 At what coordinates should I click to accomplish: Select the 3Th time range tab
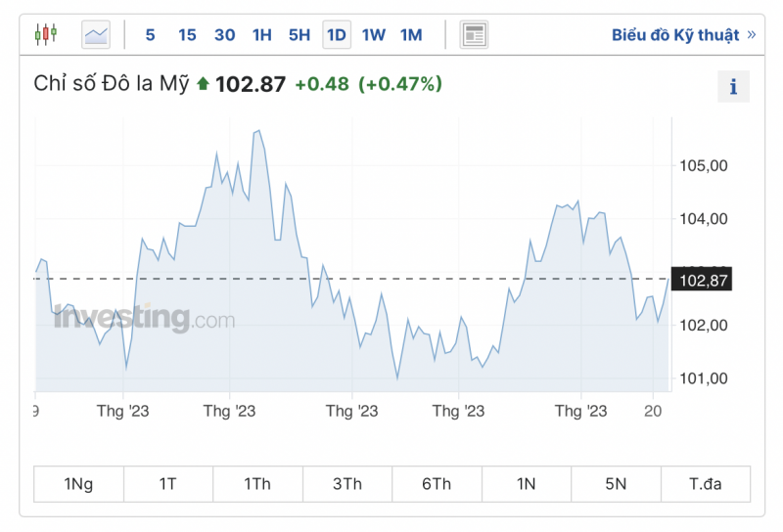point(346,484)
